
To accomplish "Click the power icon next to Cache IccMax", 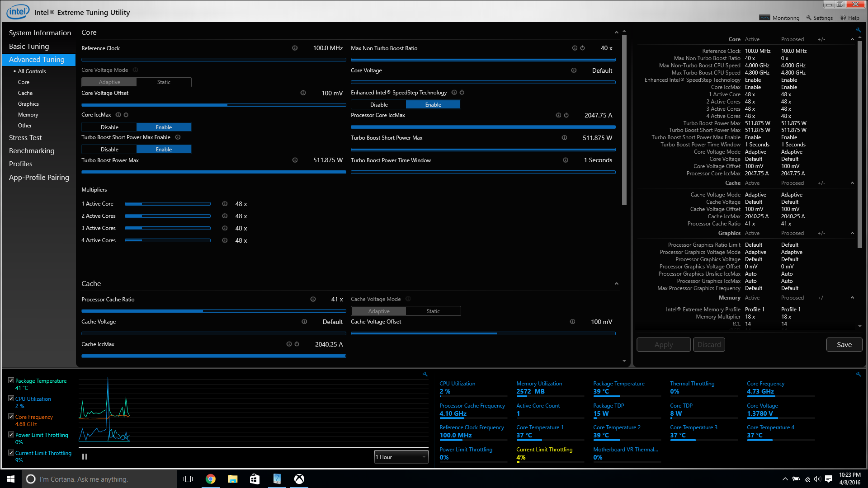I will pyautogui.click(x=297, y=344).
